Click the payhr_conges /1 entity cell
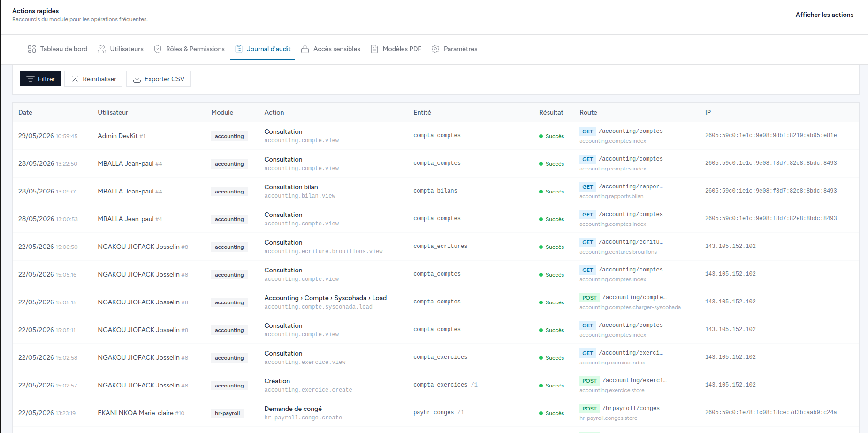The image size is (868, 433). [x=439, y=412]
